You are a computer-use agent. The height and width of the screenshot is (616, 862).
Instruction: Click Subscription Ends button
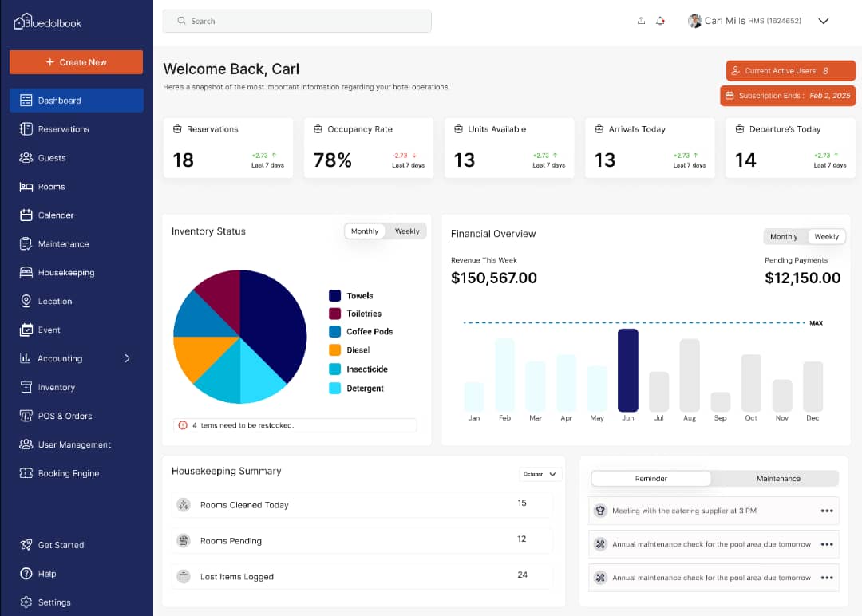[788, 96]
